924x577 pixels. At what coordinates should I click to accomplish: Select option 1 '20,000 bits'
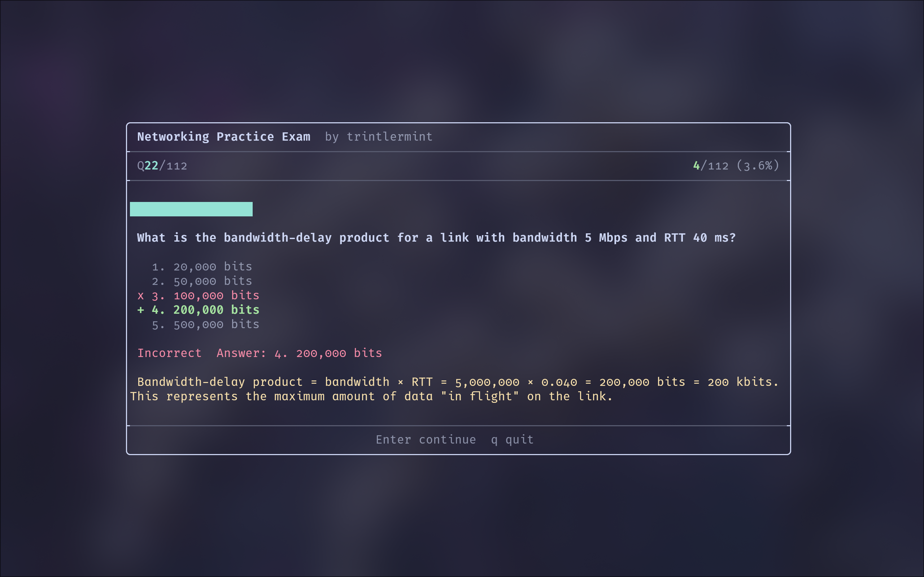point(212,267)
